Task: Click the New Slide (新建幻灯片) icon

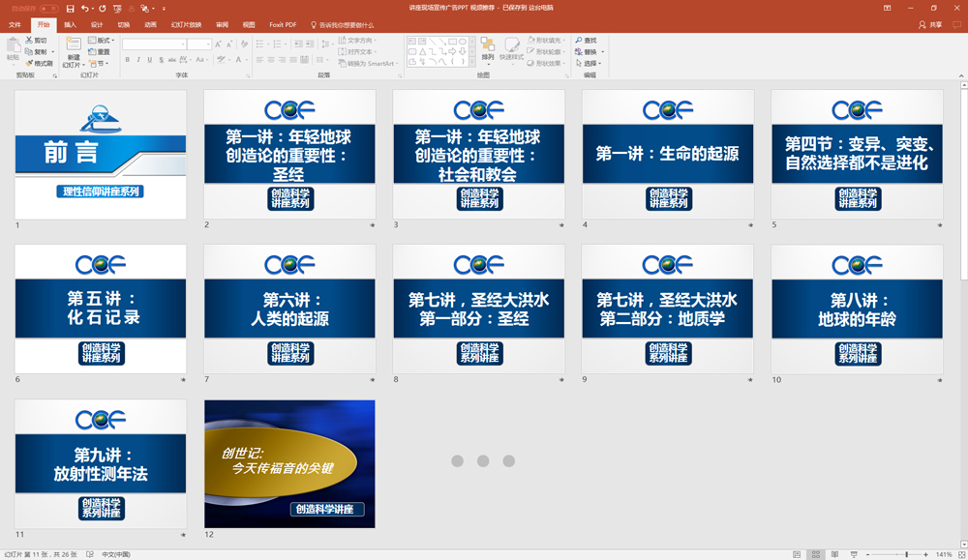Action: point(73,45)
